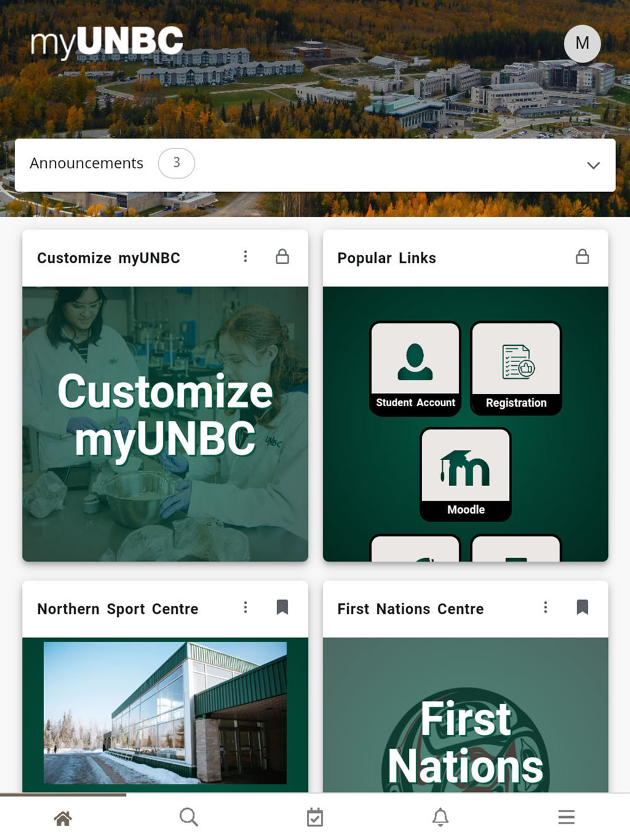Open the Northern Sport Centre building photo
This screenshot has height=840, width=630.
coord(165,713)
